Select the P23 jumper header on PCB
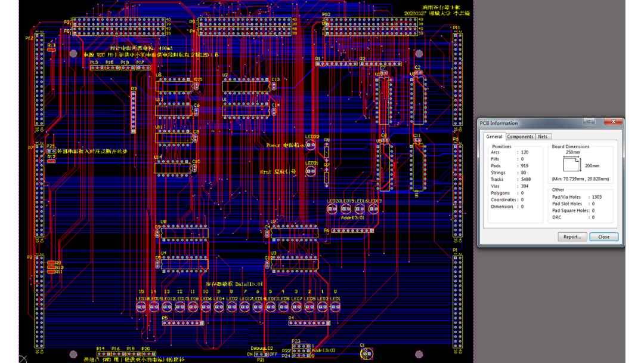 click(302, 346)
